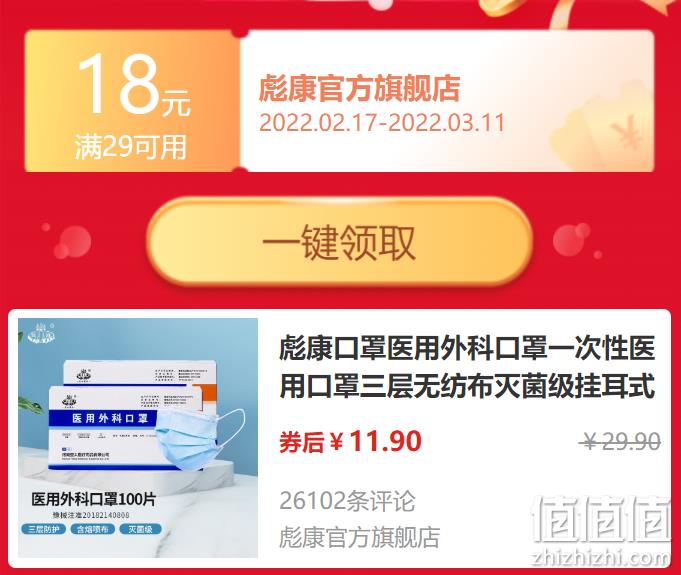Click the 一键领取 coupon claim button

[339, 241]
